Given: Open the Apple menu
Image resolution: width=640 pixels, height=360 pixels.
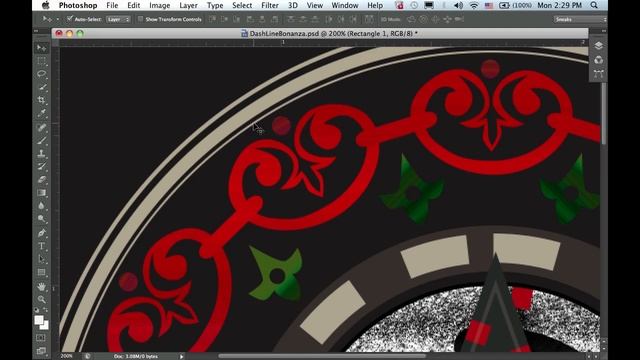Looking at the screenshot, I should 46,5.
